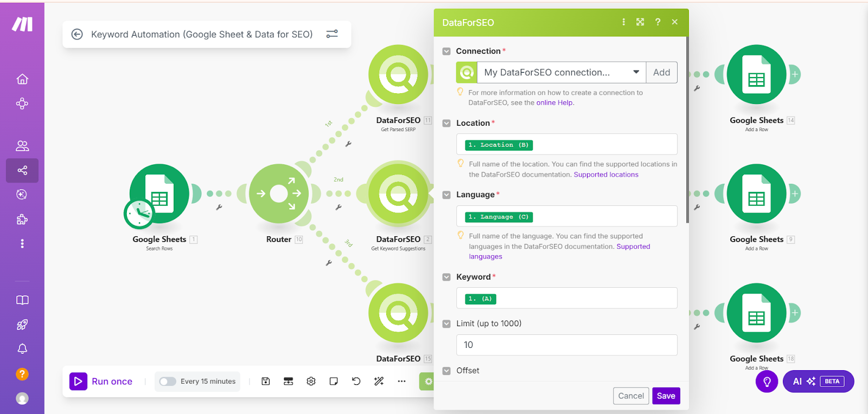The width and height of the screenshot is (868, 414).
Task: Close the DataForSEO settings panel
Action: pos(675,22)
